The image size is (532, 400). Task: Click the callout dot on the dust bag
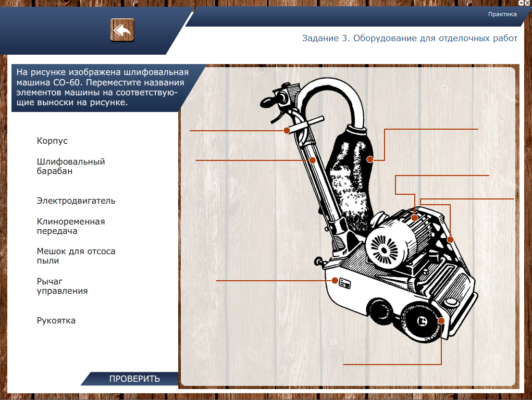pos(370,159)
